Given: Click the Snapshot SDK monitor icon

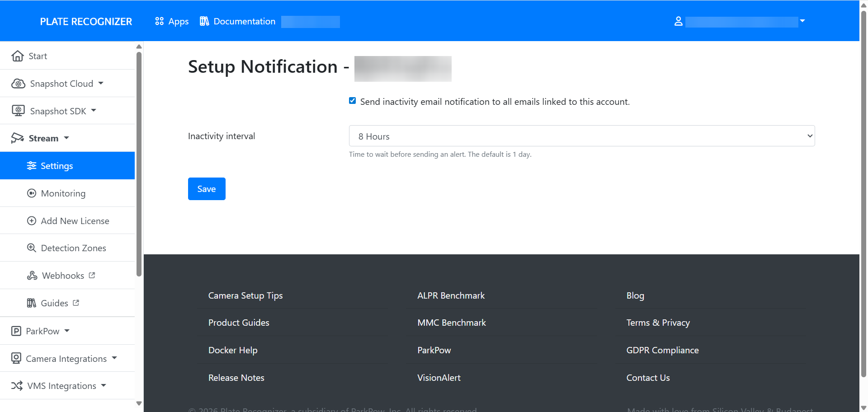Looking at the screenshot, I should pos(18,111).
